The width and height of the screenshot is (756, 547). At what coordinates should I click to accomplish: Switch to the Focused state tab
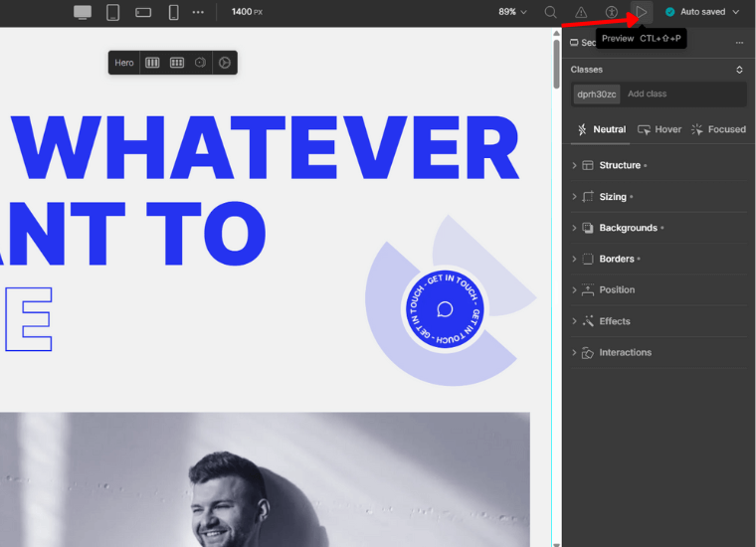718,129
